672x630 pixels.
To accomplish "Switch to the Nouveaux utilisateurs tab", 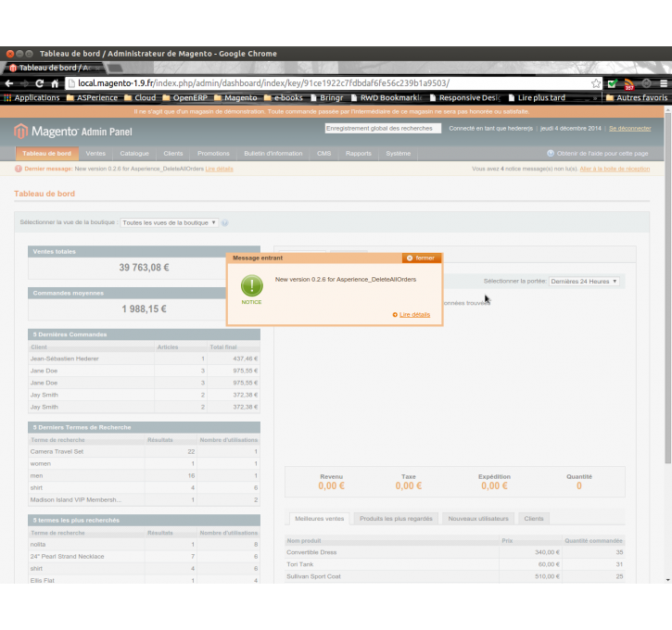I will pos(478,519).
